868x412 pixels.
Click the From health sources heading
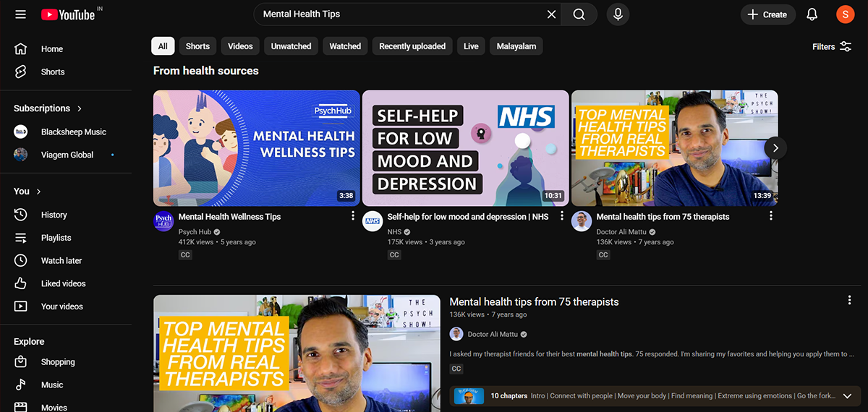(x=205, y=71)
